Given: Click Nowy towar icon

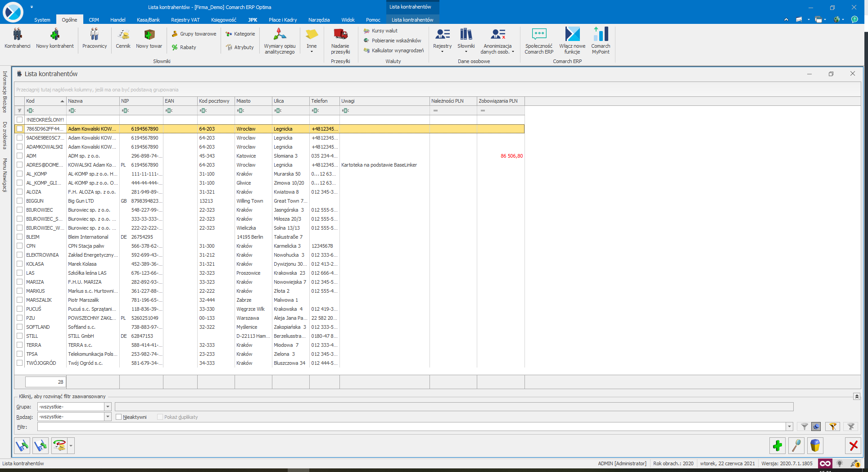Looking at the screenshot, I should (149, 38).
